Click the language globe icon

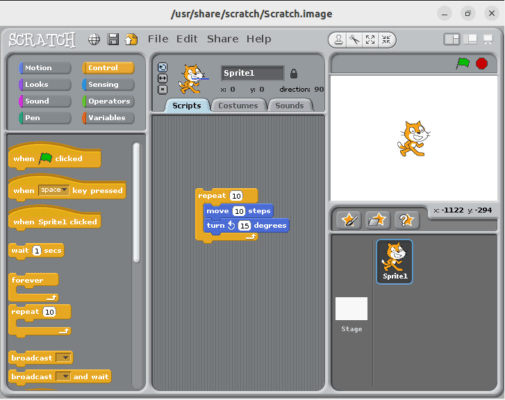pyautogui.click(x=94, y=39)
